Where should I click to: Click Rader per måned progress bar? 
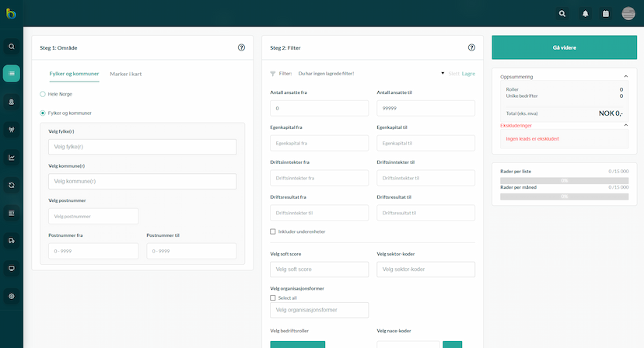(x=565, y=197)
